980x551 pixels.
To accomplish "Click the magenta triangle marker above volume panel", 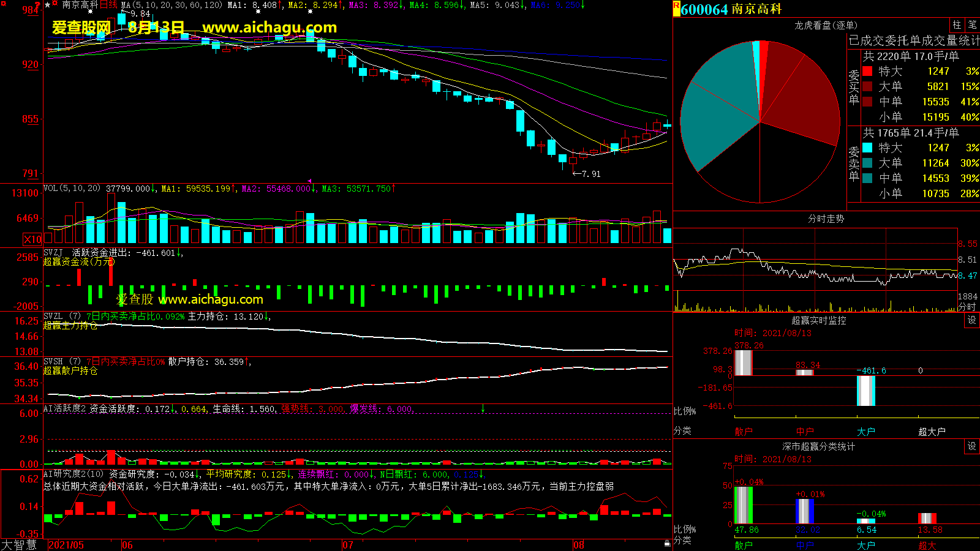I will [309, 181].
